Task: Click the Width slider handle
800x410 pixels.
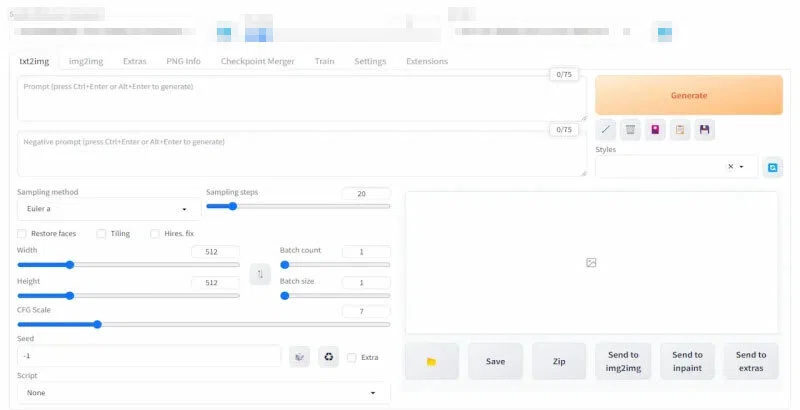Action: coord(70,265)
